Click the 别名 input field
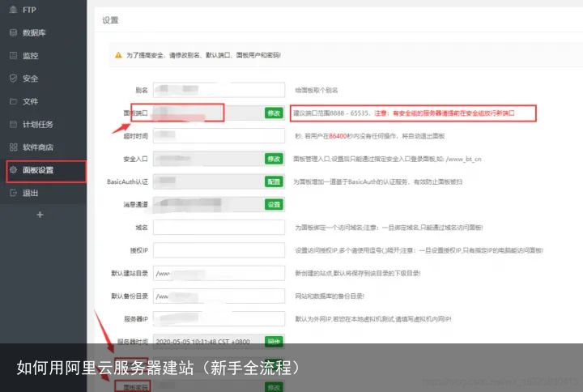 point(219,90)
